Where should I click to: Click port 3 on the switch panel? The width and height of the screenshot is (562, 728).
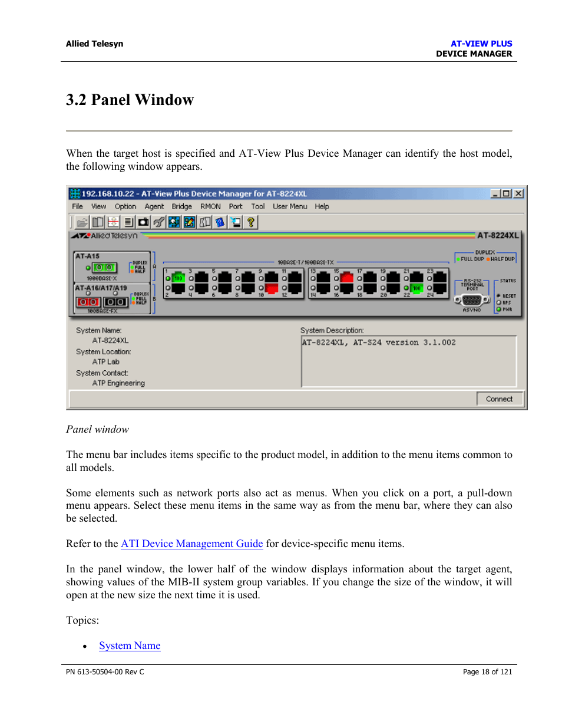pyautogui.click(x=201, y=278)
